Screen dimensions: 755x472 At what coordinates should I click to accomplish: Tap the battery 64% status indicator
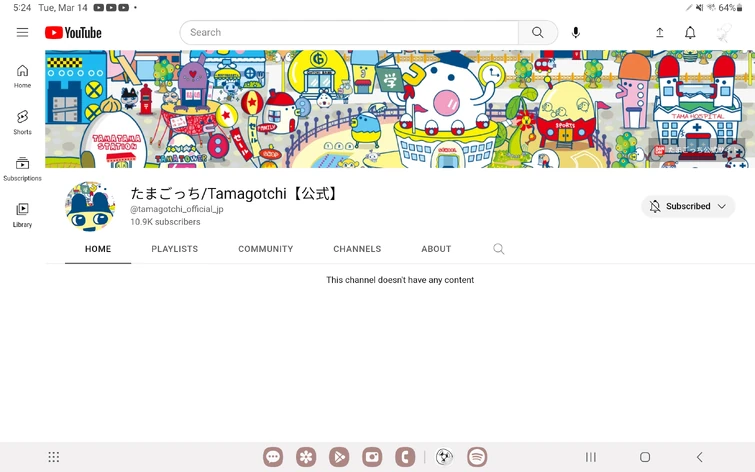click(730, 8)
